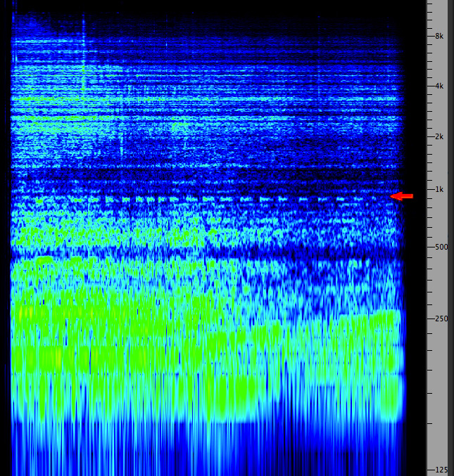Viewport: 454px width, 476px height.
Task: Click the black gap right of spectrogram
Action: coord(415,281)
